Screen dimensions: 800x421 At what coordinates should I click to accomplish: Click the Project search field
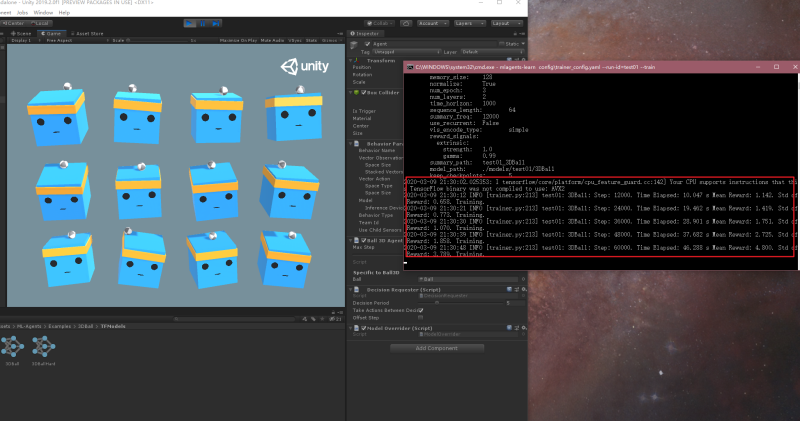235,319
